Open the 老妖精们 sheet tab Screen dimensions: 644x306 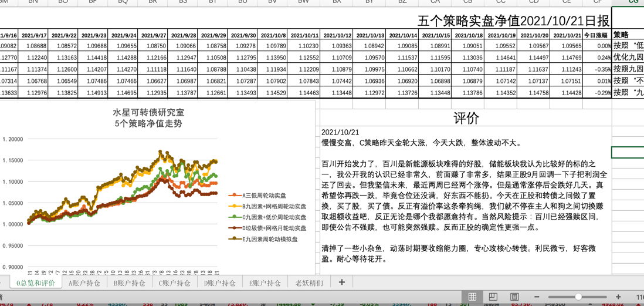tap(309, 283)
